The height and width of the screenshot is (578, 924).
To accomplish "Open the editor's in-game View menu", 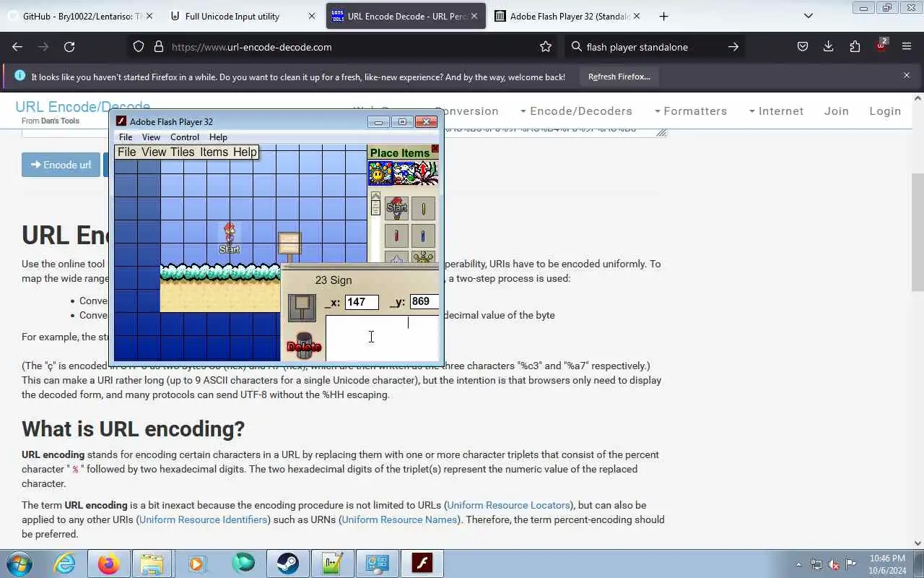I will [x=154, y=152].
